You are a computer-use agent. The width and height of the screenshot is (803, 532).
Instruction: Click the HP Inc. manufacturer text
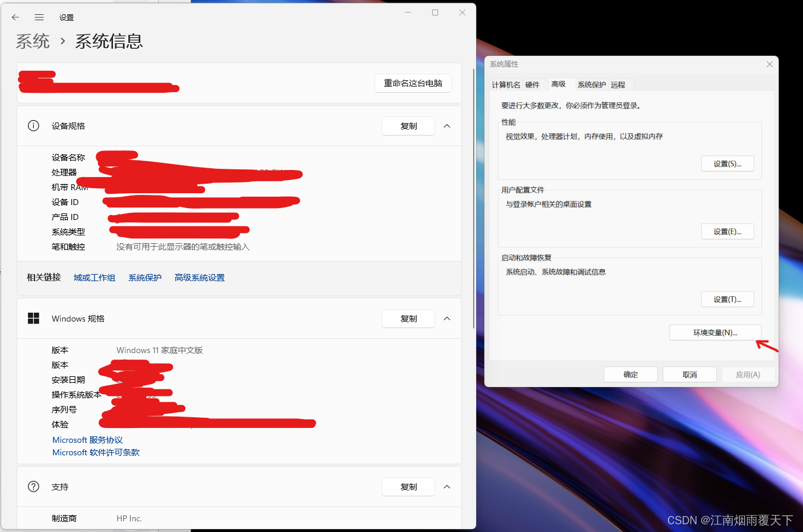(x=129, y=518)
